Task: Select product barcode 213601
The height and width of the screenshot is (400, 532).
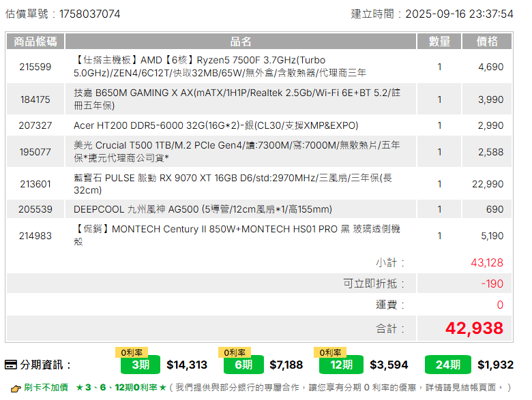Action: pyautogui.click(x=35, y=184)
